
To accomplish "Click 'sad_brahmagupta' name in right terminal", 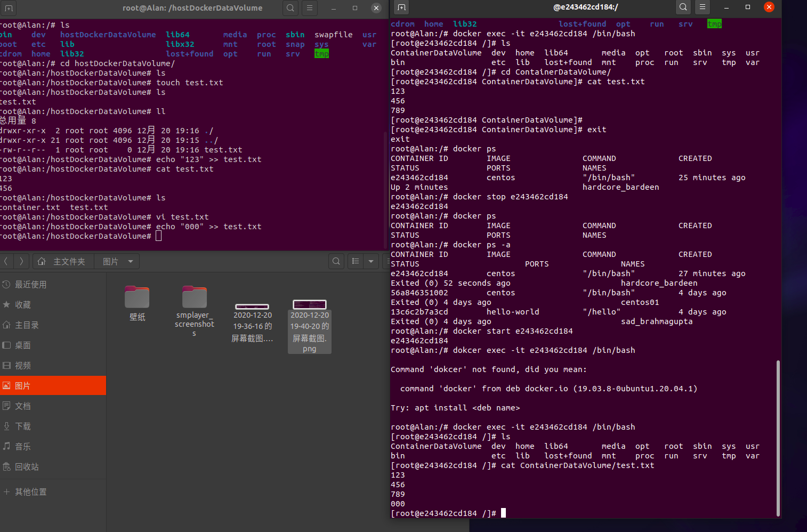I will coord(657,321).
